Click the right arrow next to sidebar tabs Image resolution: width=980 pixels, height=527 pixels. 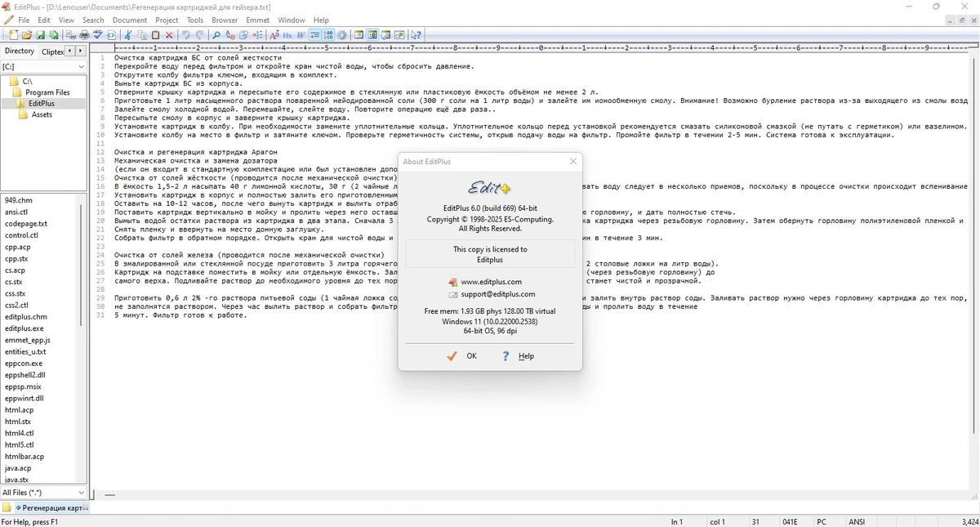click(81, 51)
